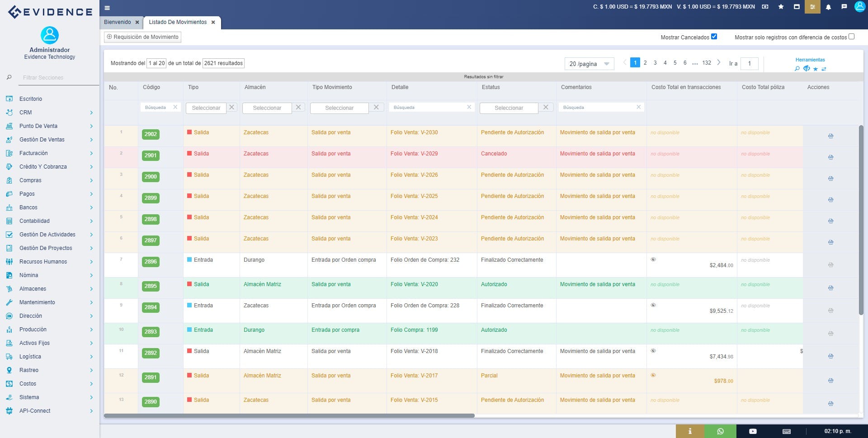Click the search icon under Herramientas
The image size is (868, 438).
(797, 69)
